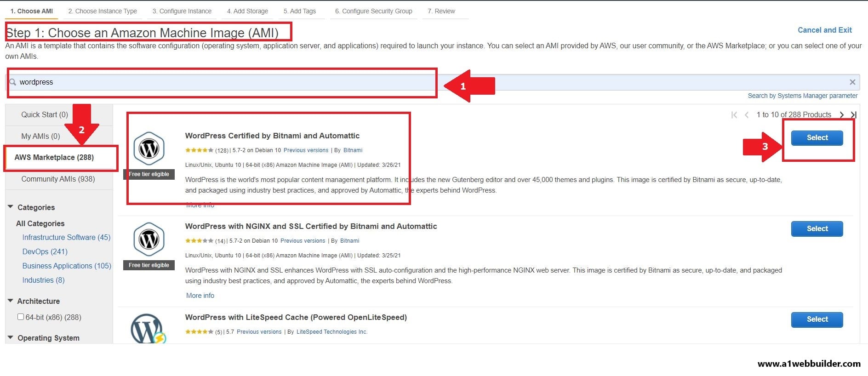Image resolution: width=868 pixels, height=376 pixels.
Task: Select WordPress with LiteSpeed Cache AMI
Action: point(817,319)
